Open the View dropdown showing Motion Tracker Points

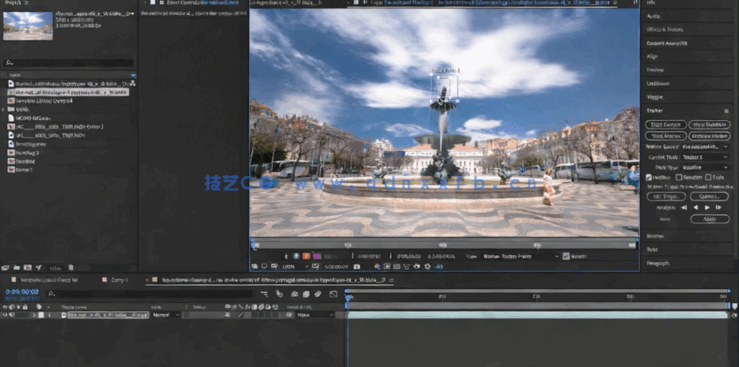520,256
